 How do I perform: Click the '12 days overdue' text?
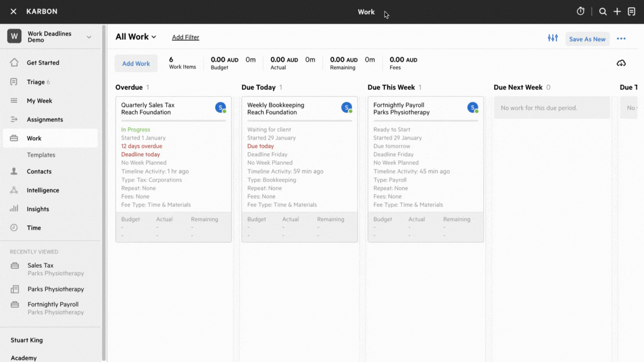tap(141, 146)
